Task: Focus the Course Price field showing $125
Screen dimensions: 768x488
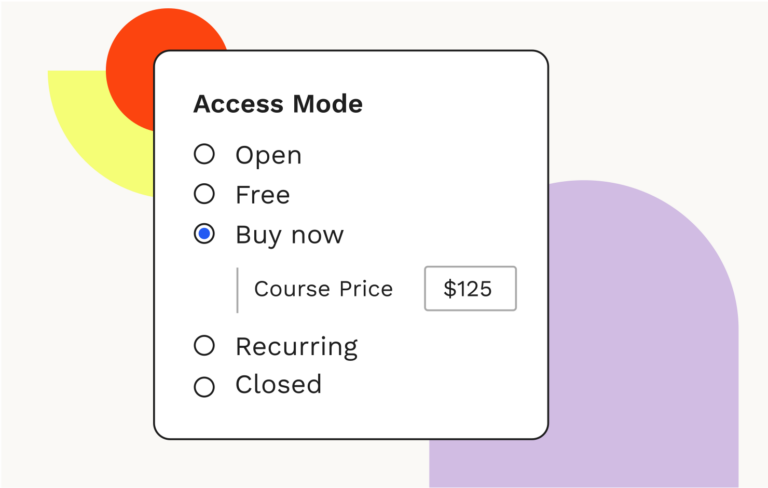Action: (470, 289)
